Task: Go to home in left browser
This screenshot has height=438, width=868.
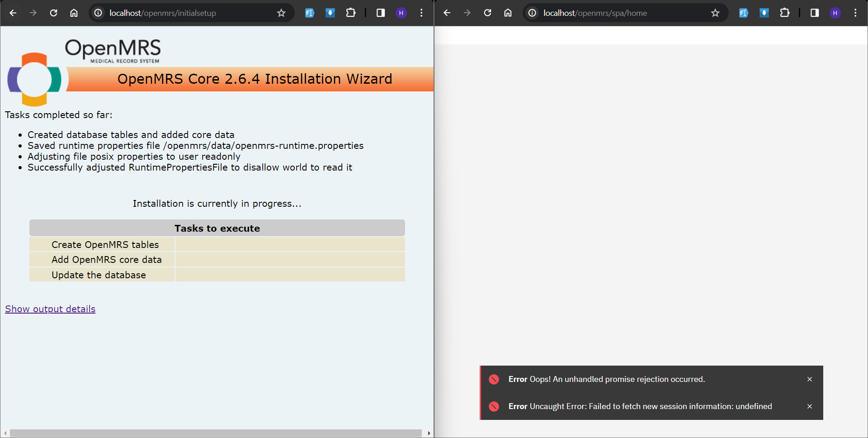Action: pos(74,13)
